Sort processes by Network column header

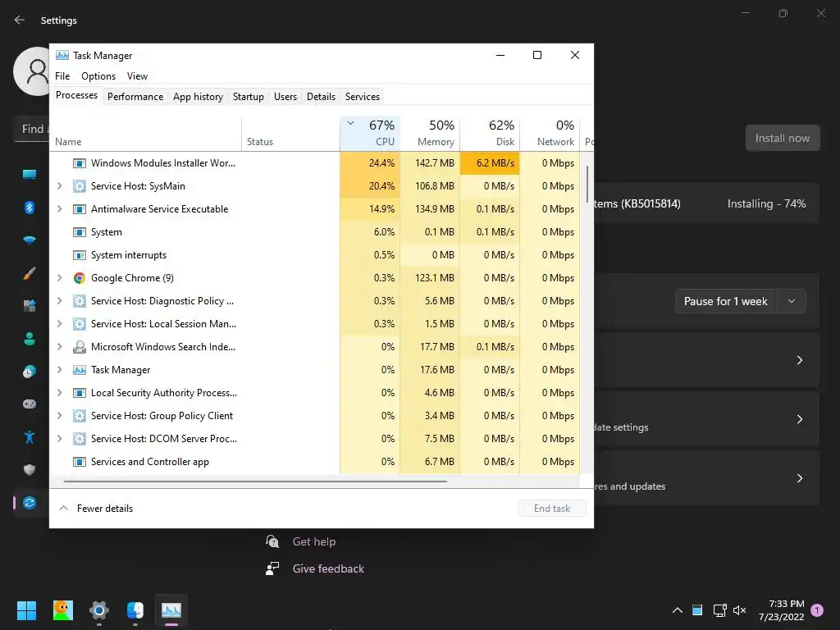tap(550, 134)
